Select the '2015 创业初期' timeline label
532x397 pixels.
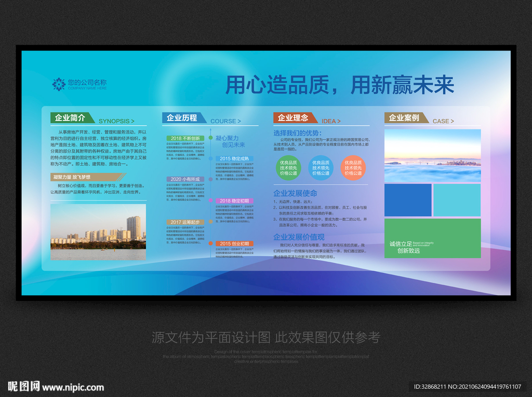coord(234,244)
